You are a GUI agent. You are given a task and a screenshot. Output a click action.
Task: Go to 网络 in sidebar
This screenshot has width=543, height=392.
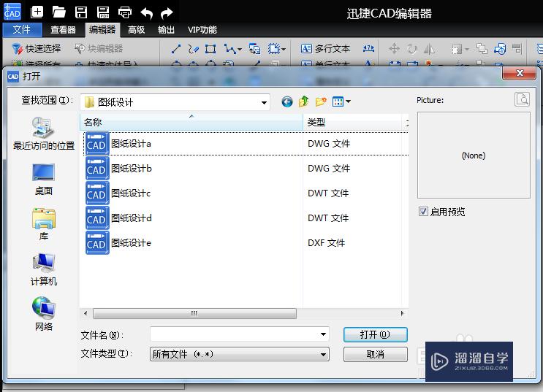44,314
